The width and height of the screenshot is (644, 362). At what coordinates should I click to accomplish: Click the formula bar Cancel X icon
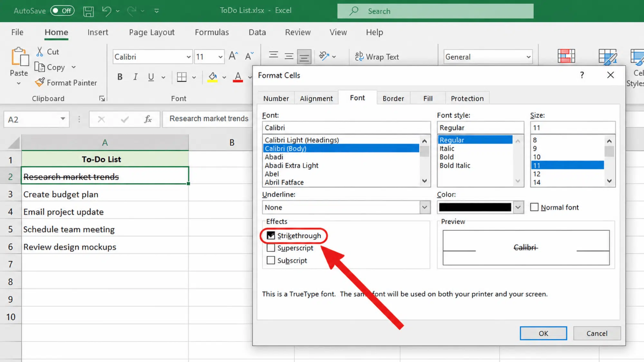pos(101,119)
